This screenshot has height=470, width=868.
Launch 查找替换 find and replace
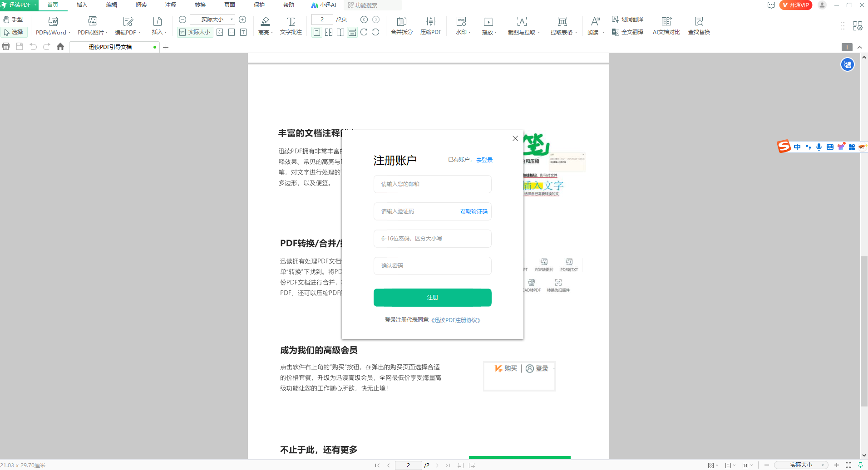pos(698,25)
